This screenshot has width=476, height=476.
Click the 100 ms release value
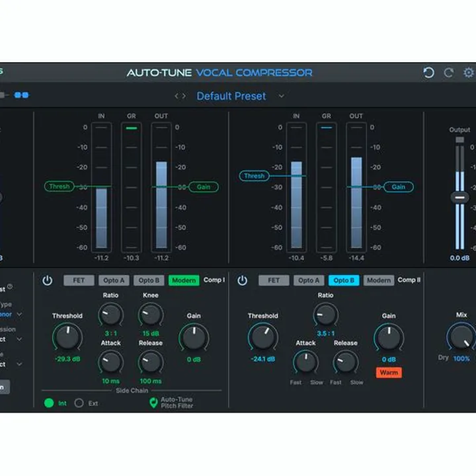click(151, 381)
